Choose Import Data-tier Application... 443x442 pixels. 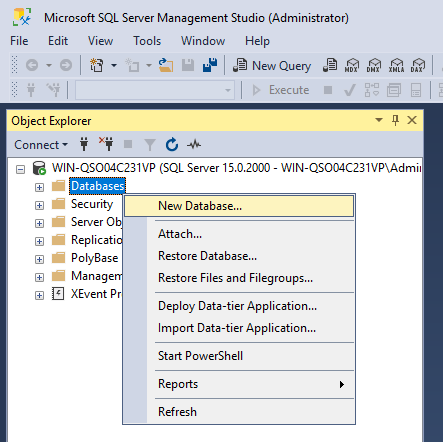(x=239, y=328)
